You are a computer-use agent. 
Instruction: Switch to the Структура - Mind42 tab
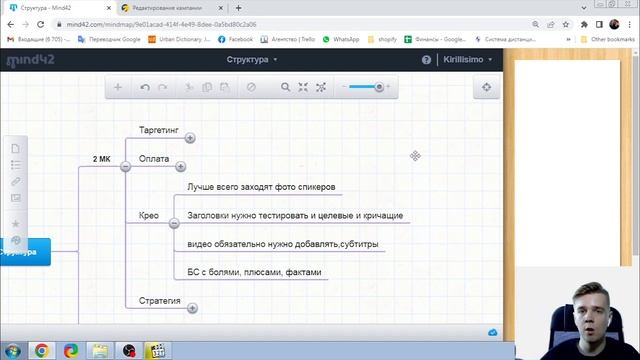tap(60, 8)
